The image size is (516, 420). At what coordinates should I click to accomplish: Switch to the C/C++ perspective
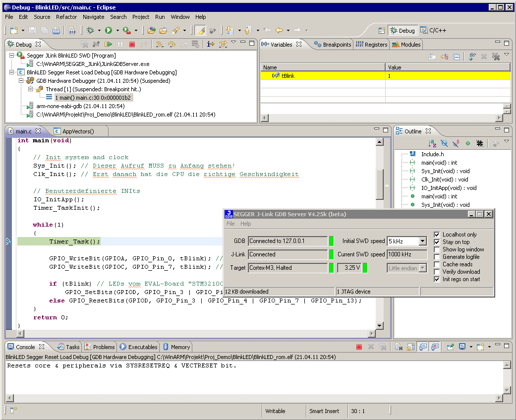click(x=433, y=31)
